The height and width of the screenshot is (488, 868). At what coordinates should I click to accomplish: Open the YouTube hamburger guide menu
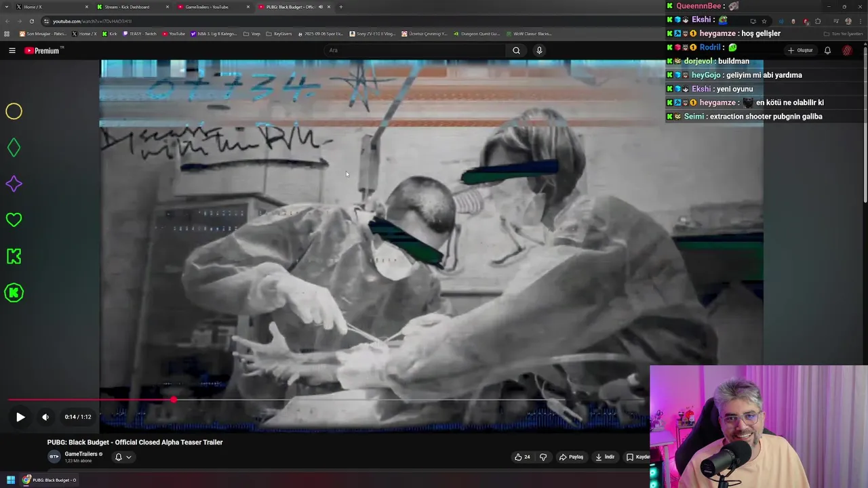tap(12, 50)
